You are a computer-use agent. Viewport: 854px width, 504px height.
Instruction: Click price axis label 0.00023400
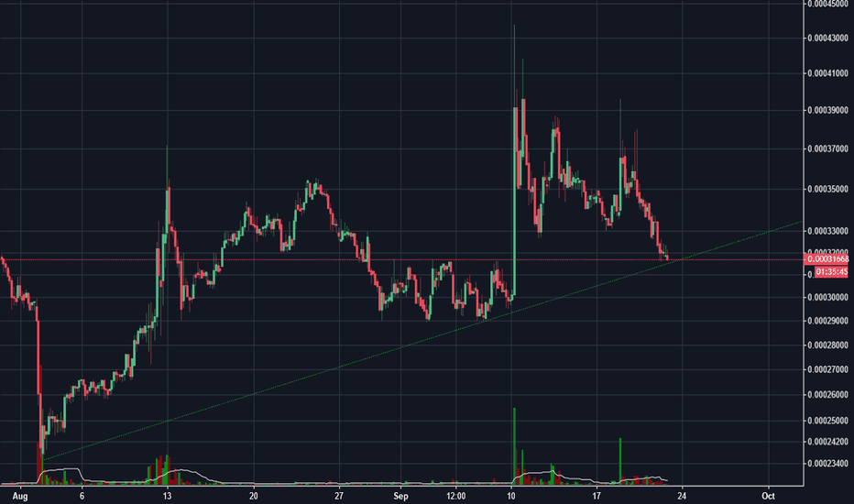coord(827,464)
